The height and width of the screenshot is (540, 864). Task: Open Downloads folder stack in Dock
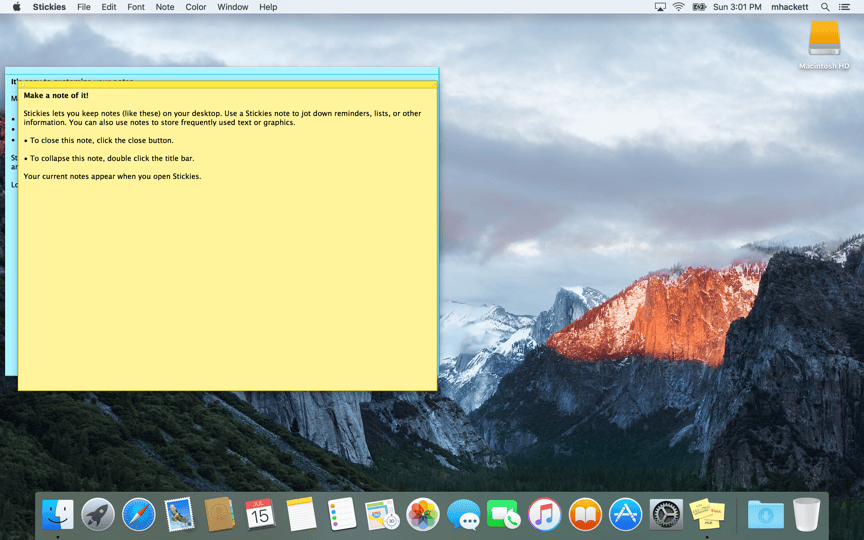[x=766, y=515]
